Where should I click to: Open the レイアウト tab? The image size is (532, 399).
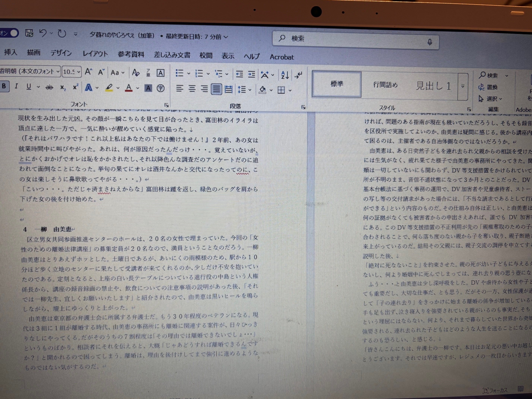tap(95, 54)
